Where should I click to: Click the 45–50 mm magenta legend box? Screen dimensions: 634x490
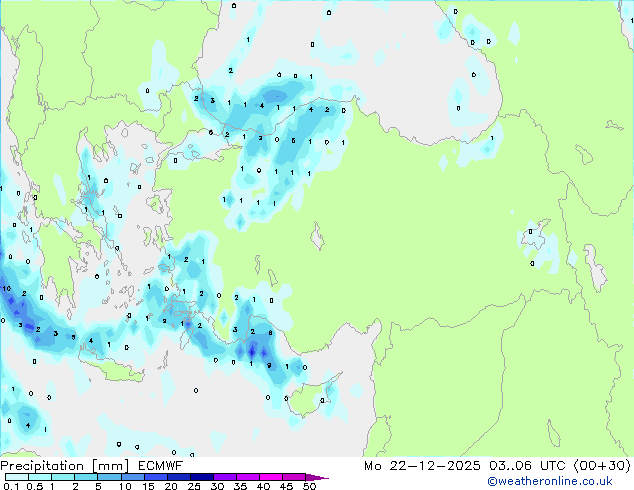coord(294,477)
